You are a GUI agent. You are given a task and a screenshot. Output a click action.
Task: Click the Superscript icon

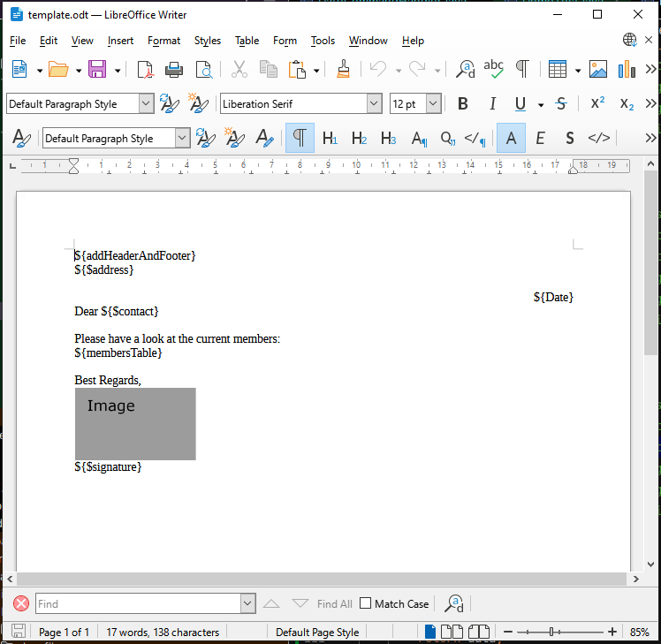[x=598, y=104]
